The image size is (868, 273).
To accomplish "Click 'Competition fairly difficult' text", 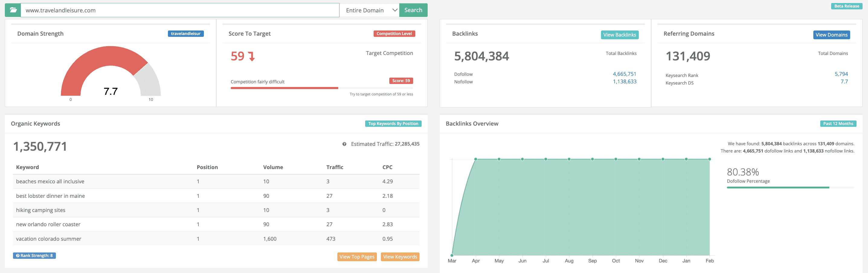I will tap(257, 82).
